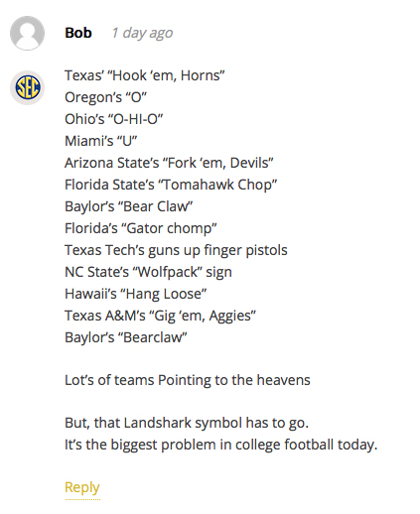Screen dimensions: 420x514
Task: Click the Hawaii's "Hang Loose" line
Action: [136, 294]
